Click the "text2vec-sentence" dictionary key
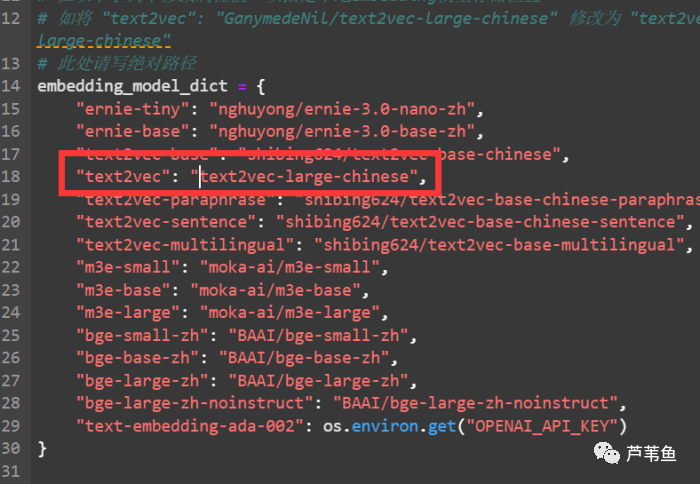The width and height of the screenshot is (700, 485). tap(166, 222)
